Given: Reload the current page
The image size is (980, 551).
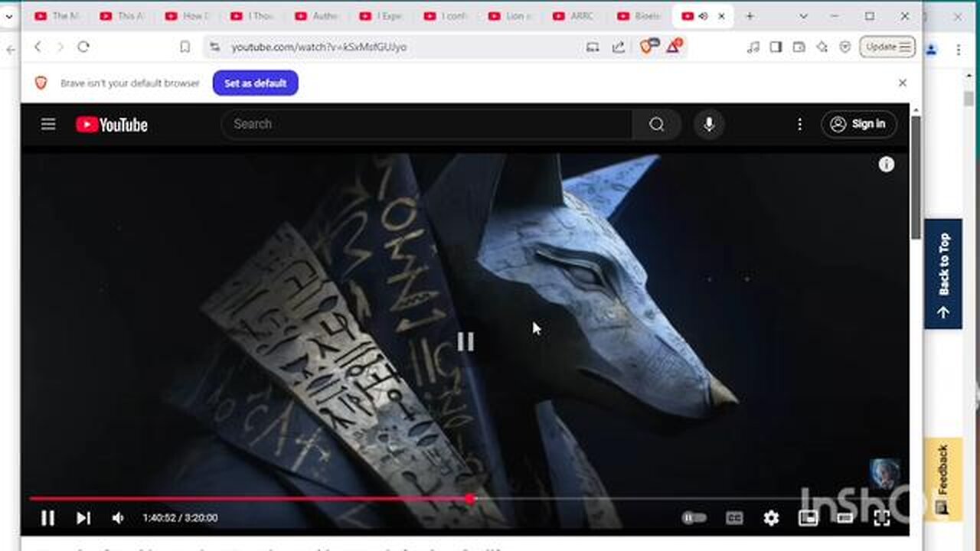Looking at the screenshot, I should (83, 47).
